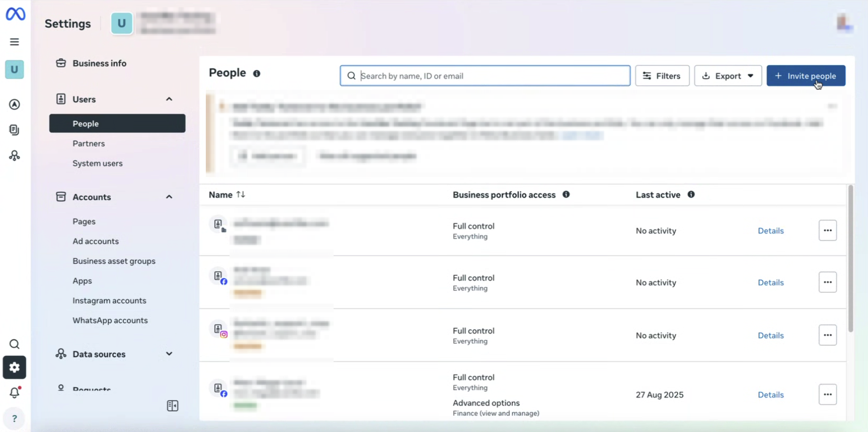The height and width of the screenshot is (432, 868).
Task: Open the notifications bell icon
Action: [15, 392]
